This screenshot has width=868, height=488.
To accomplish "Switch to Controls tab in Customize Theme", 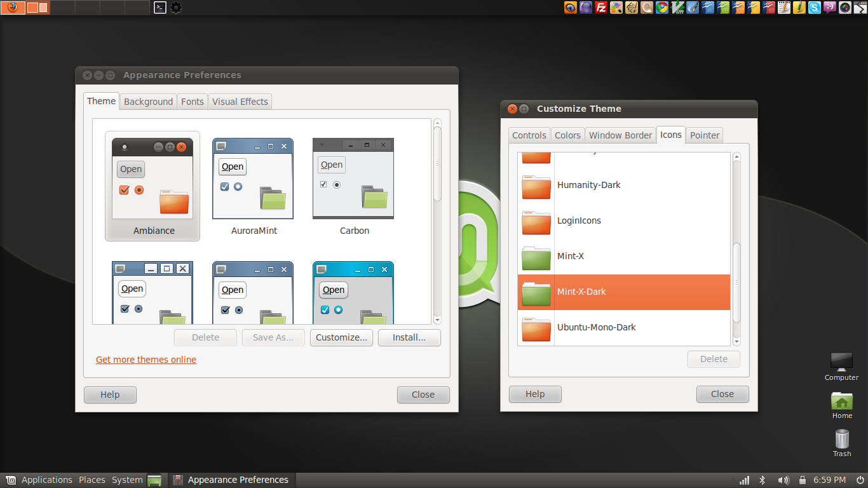I will (529, 135).
